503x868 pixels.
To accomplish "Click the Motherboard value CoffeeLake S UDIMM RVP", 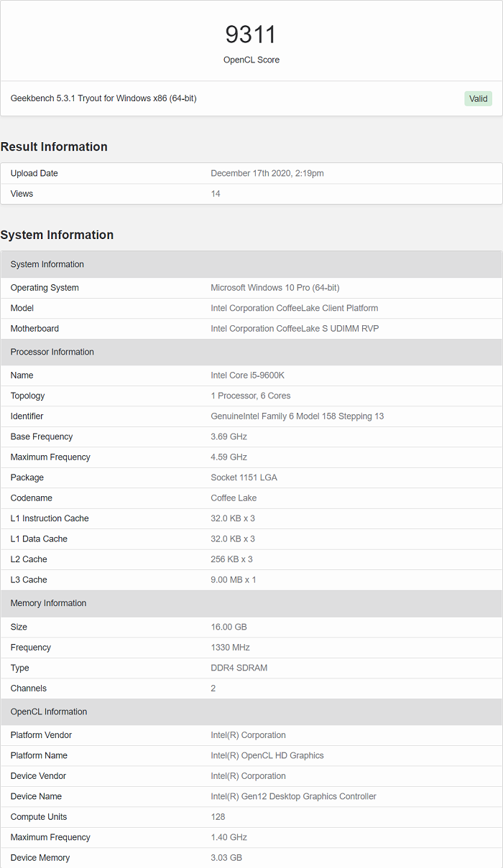I will (x=295, y=329).
